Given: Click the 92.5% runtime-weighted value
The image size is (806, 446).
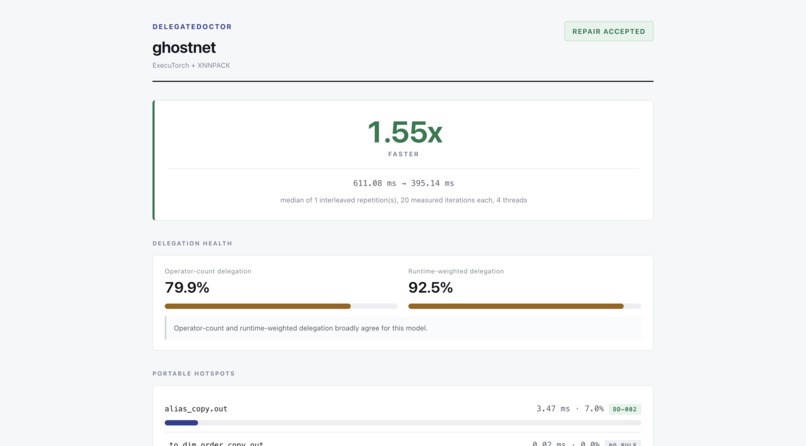Looking at the screenshot, I should pos(430,288).
